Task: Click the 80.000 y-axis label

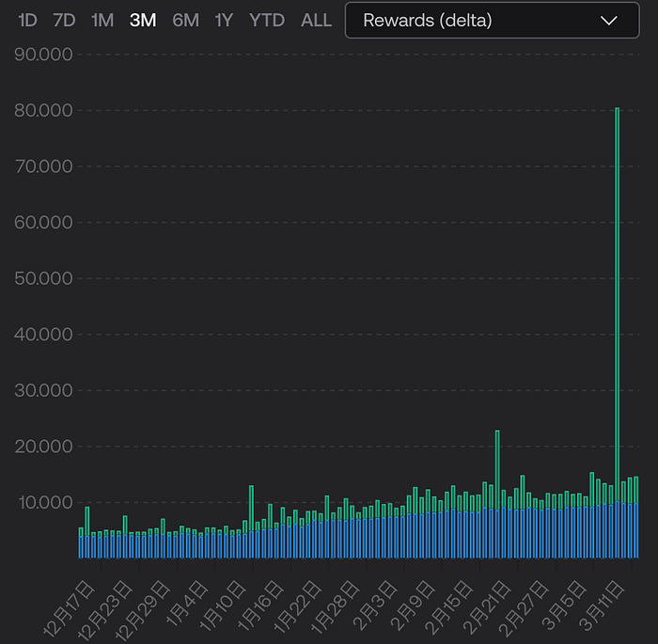Action: 43,110
